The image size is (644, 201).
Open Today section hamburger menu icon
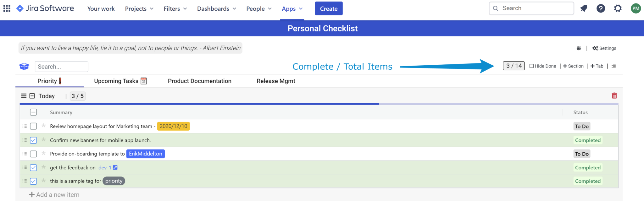24,96
